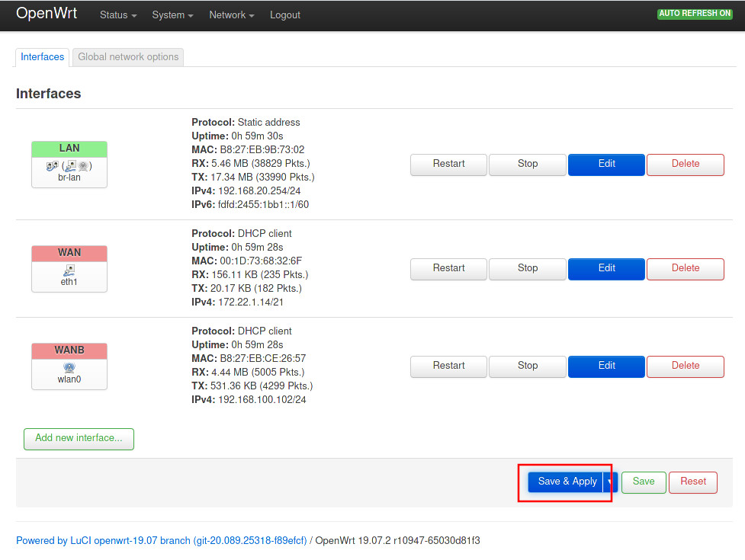
Task: Delete the WANB interface
Action: click(685, 366)
